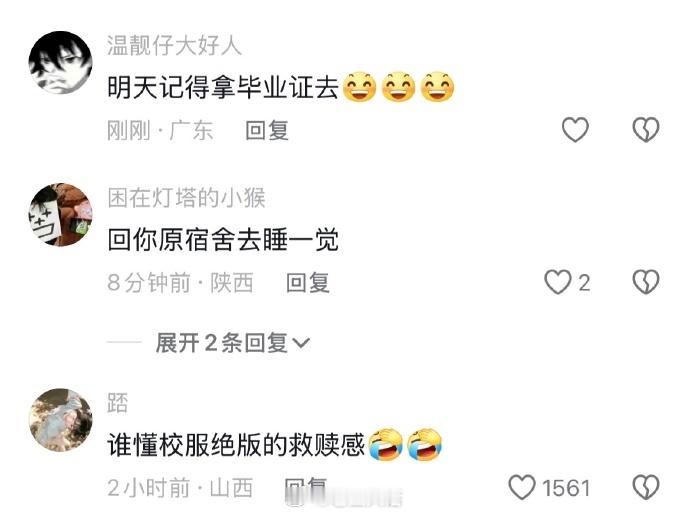Open username 困在灯塔的小猴 profile

(x=187, y=198)
